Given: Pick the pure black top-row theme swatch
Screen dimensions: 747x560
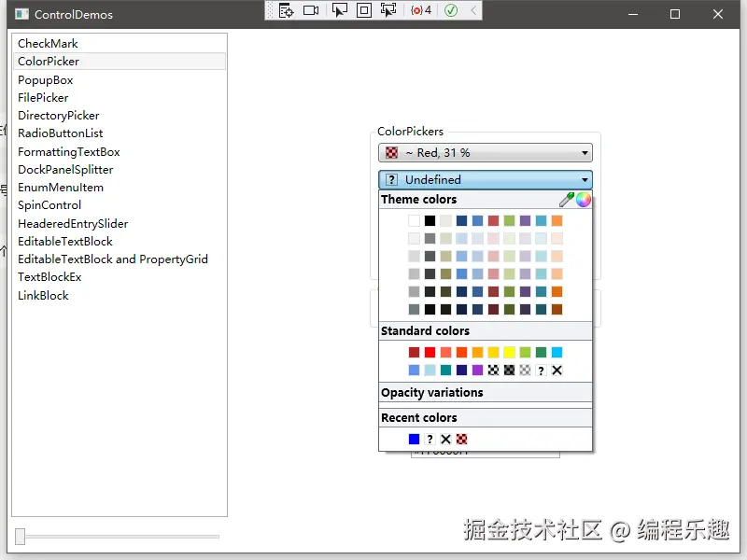Looking at the screenshot, I should tap(430, 220).
